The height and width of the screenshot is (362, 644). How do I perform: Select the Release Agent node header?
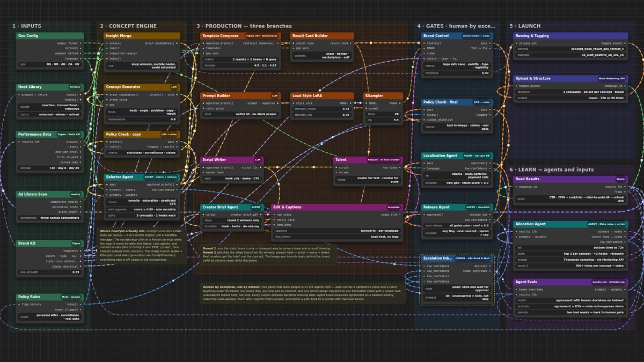point(457,206)
